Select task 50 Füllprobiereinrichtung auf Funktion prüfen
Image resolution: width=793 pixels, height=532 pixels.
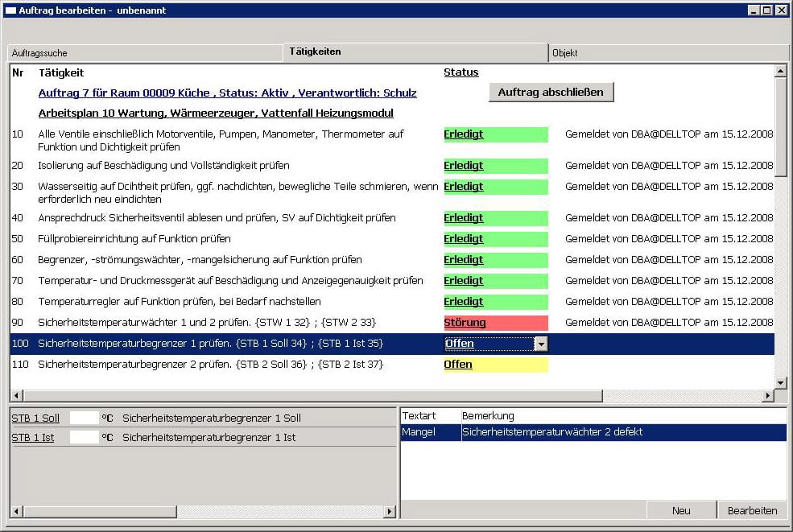click(x=134, y=239)
